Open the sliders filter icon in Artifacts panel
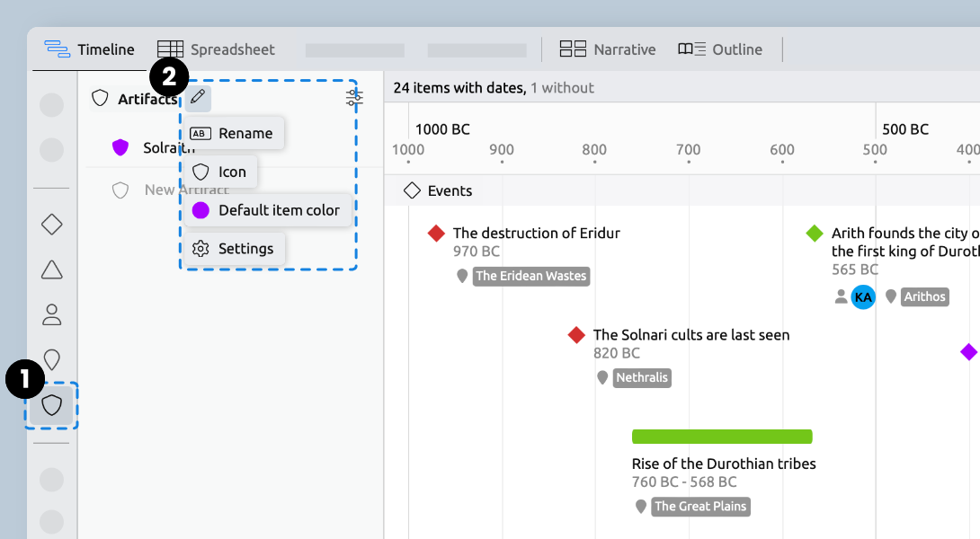The image size is (980, 539). (x=354, y=97)
